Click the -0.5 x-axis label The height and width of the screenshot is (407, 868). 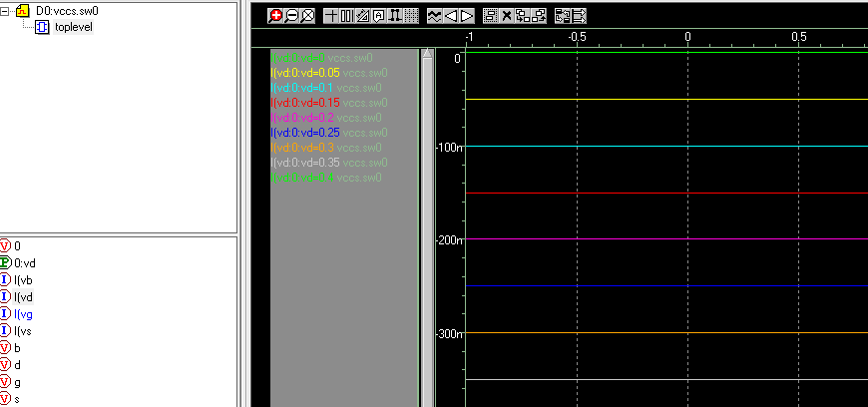tap(577, 37)
